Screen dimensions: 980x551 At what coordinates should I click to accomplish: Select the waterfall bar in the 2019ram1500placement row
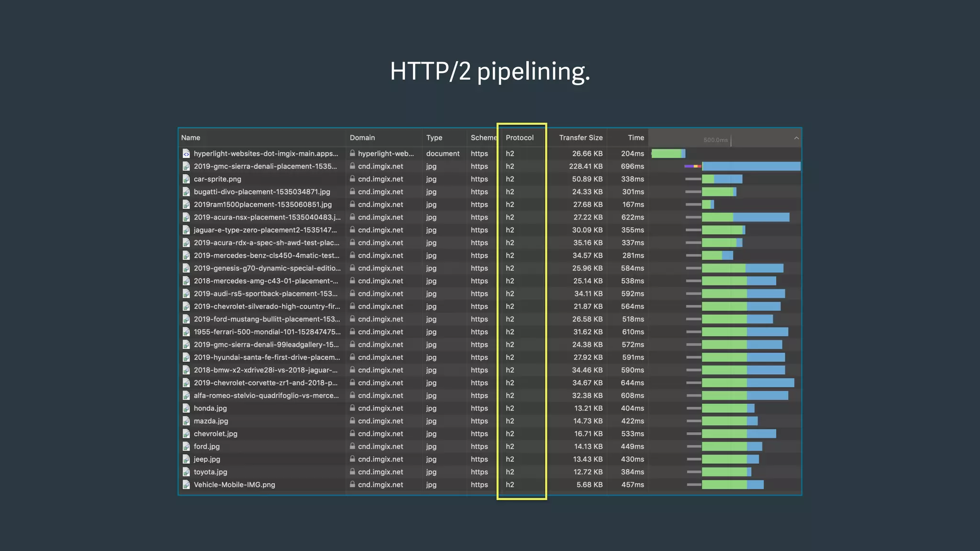click(700, 204)
